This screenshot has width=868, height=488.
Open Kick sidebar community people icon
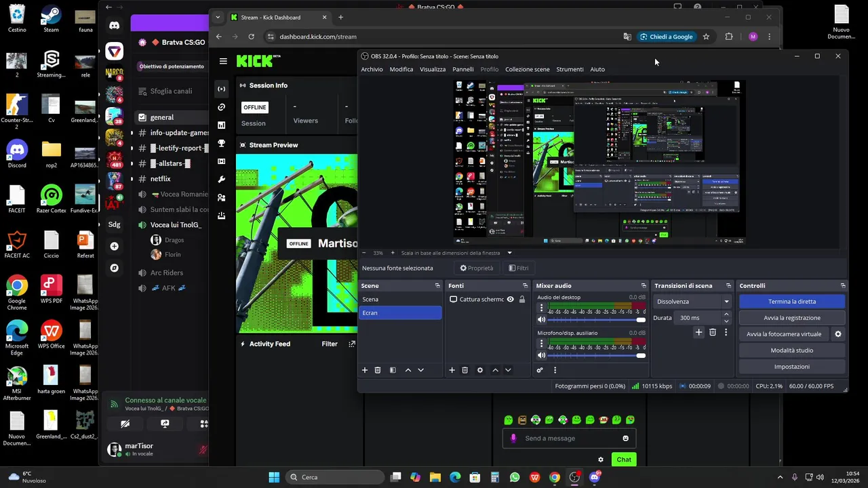coord(221,197)
